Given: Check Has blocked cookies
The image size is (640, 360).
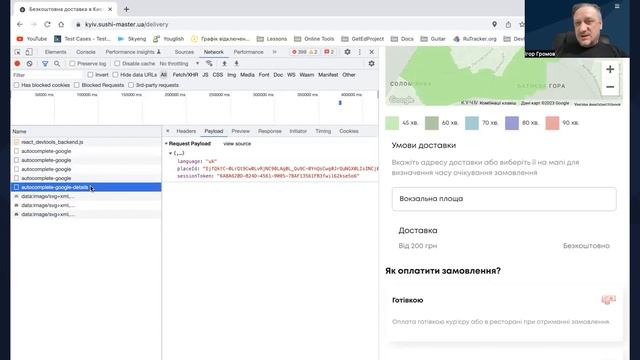Looking at the screenshot, I should coord(16,85).
